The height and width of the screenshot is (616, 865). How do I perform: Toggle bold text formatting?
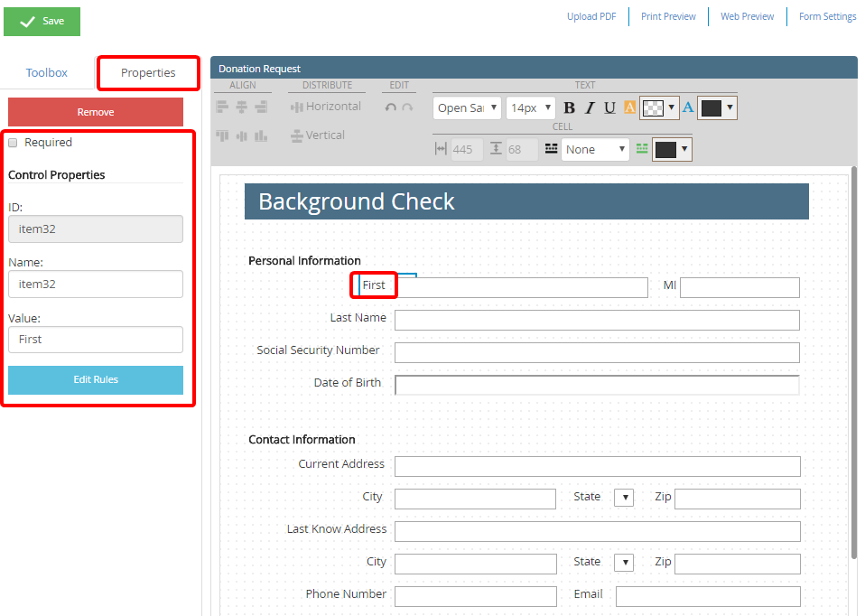(569, 108)
